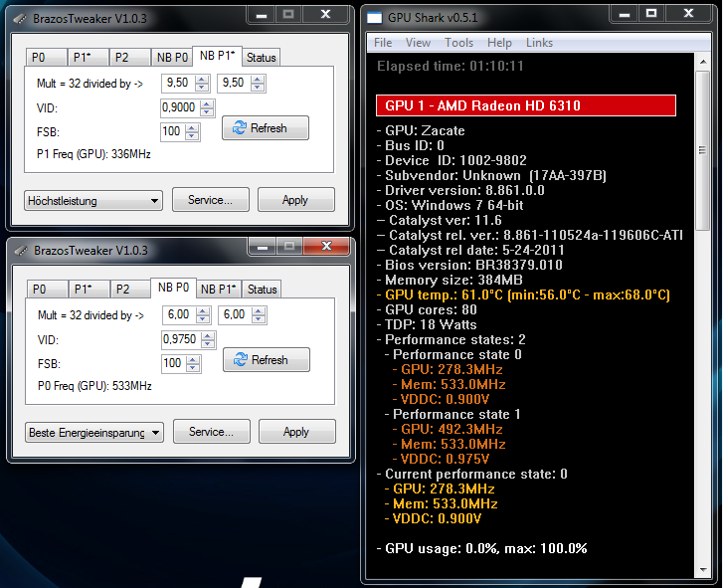
Task: Open Service... in the lower BrazosTweaker window
Action: click(211, 432)
